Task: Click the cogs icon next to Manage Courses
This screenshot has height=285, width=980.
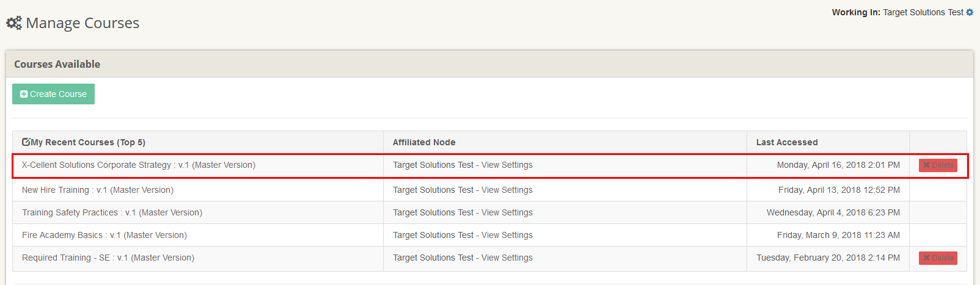Action: [14, 23]
